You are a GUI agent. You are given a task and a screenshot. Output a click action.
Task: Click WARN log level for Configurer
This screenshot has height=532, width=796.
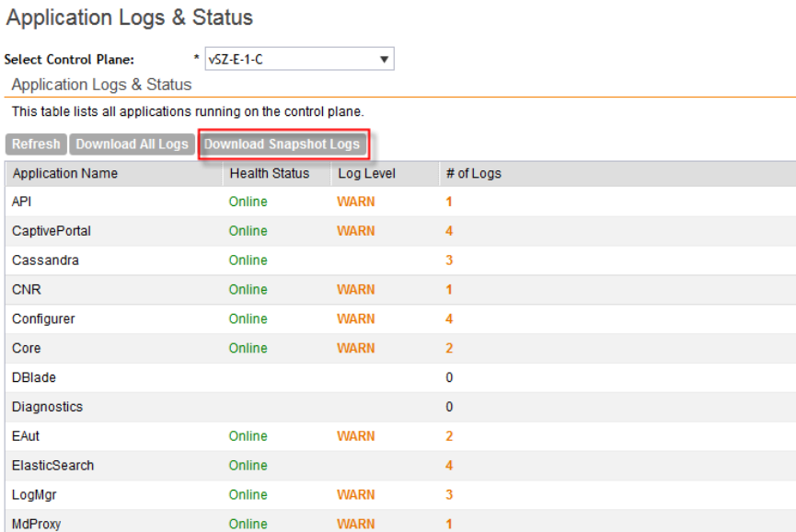click(355, 319)
